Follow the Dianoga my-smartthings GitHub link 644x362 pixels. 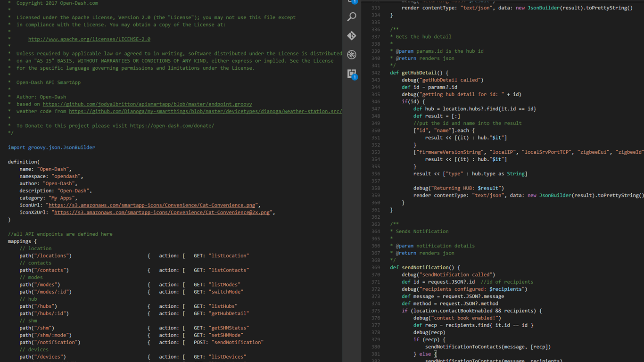205,111
